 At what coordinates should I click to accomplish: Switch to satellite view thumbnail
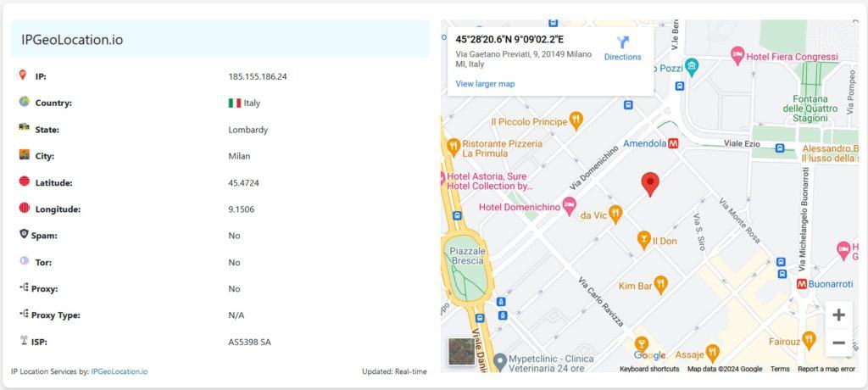pyautogui.click(x=462, y=351)
